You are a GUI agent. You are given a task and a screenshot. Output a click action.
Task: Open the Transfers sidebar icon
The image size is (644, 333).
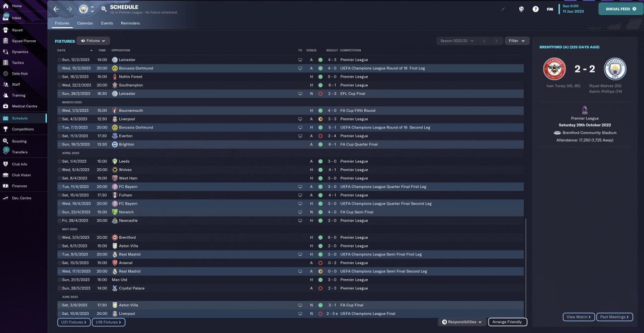coord(6,152)
